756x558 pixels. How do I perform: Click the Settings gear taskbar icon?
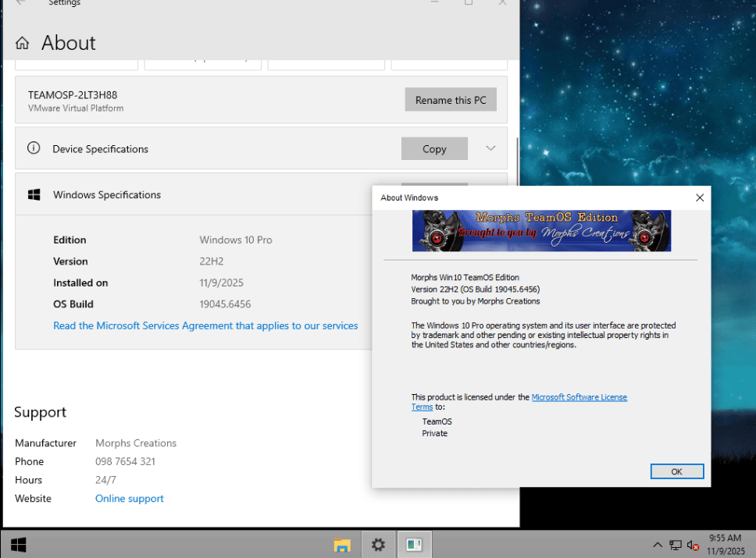click(378, 545)
